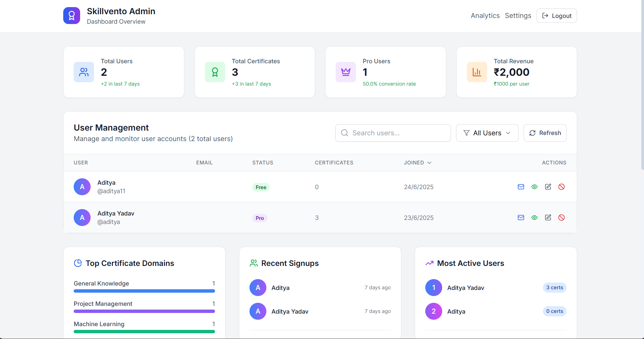Click the 50.0% conversion rate text

[389, 84]
